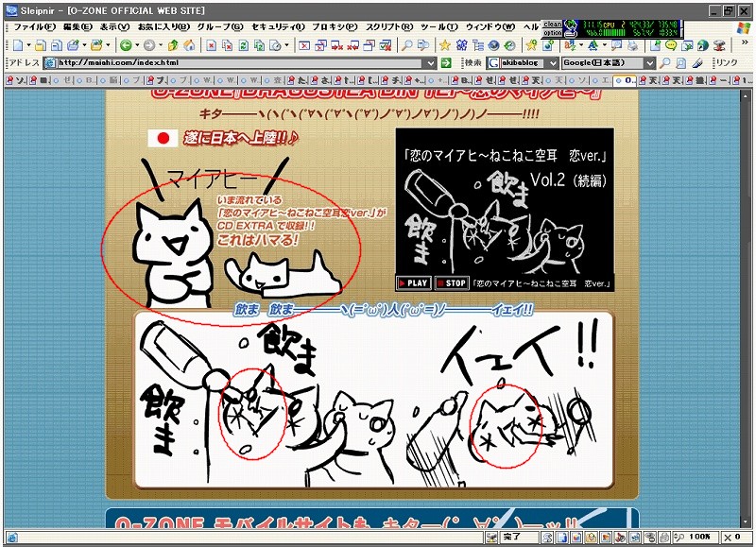Screen dimensions: 756x547
Task: Click the black Vol.2 (続編) player image
Action: [x=505, y=210]
